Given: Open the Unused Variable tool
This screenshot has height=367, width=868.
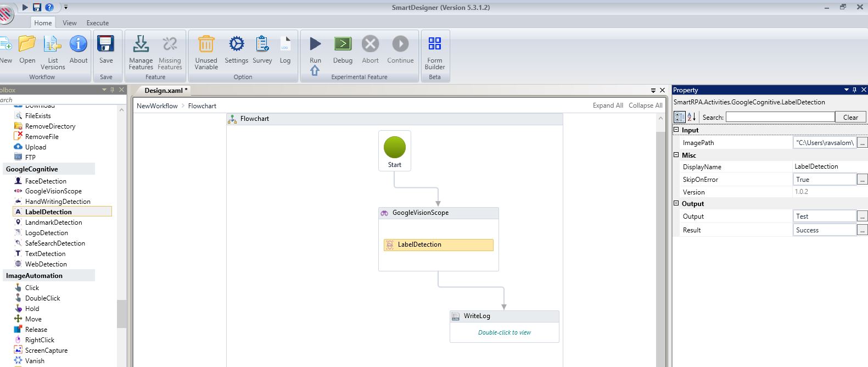Looking at the screenshot, I should (x=206, y=45).
